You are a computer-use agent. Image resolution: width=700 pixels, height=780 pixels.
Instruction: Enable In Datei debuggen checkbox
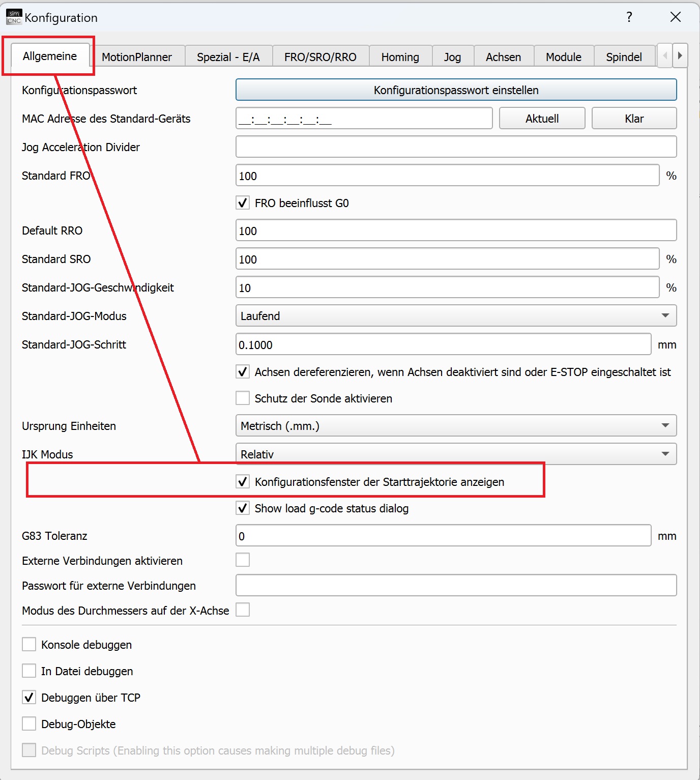pyautogui.click(x=29, y=671)
